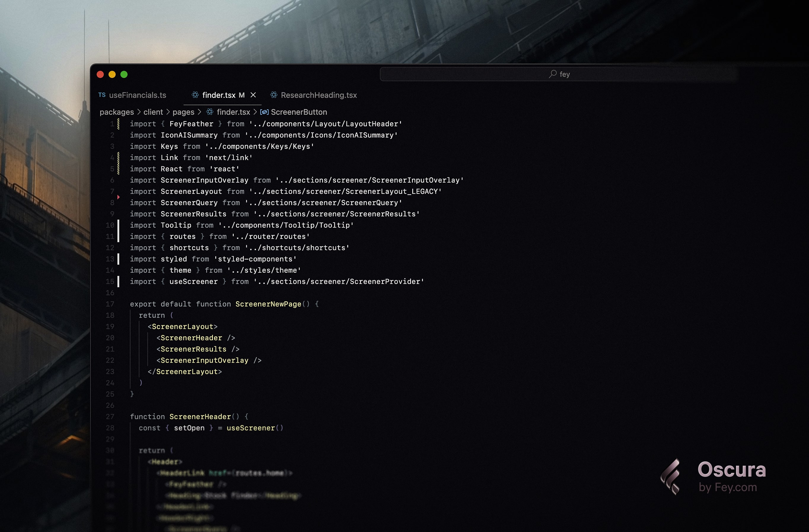Click symbol icon beside ScreenerButton breadcrumb
This screenshot has height=532, width=809.
click(x=264, y=112)
